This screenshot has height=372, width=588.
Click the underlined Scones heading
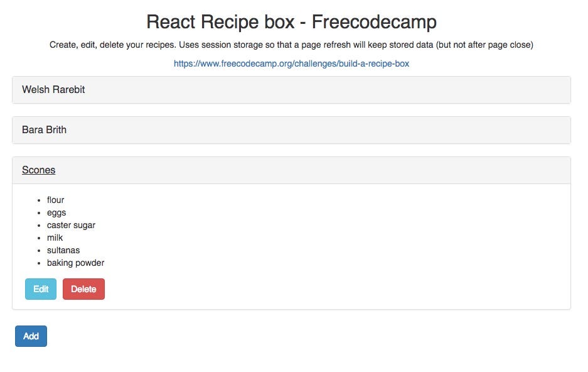[38, 170]
